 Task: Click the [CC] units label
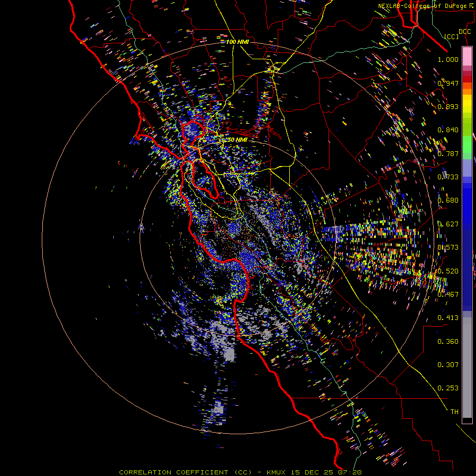tap(452, 36)
